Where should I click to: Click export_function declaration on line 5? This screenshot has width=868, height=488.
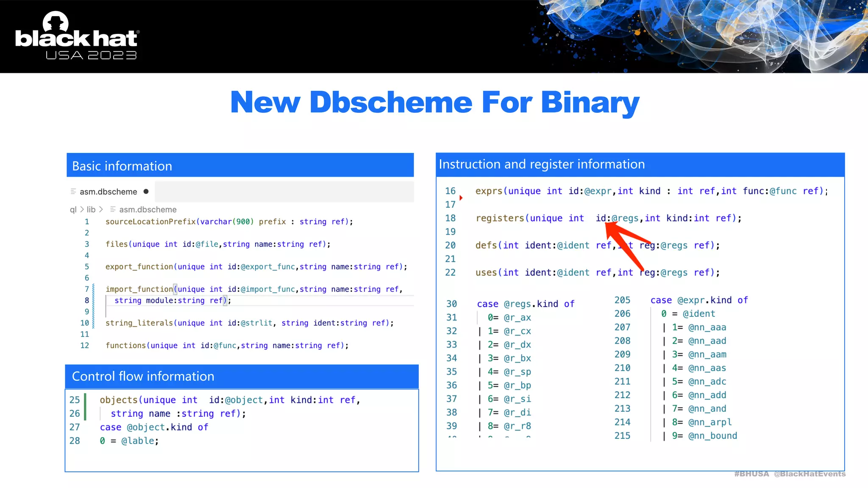click(x=256, y=266)
